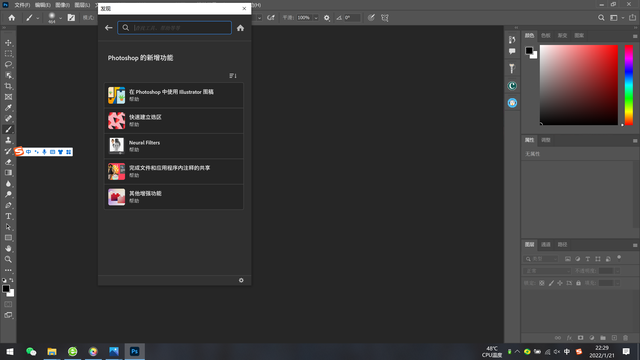Toggle lock position
Image resolution: width=640 pixels, height=360 pixels.
coord(560,283)
